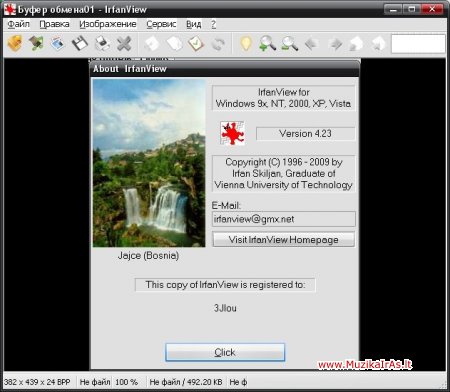Start the Slideshow toolbar icon
The image size is (450, 392).
point(36,43)
